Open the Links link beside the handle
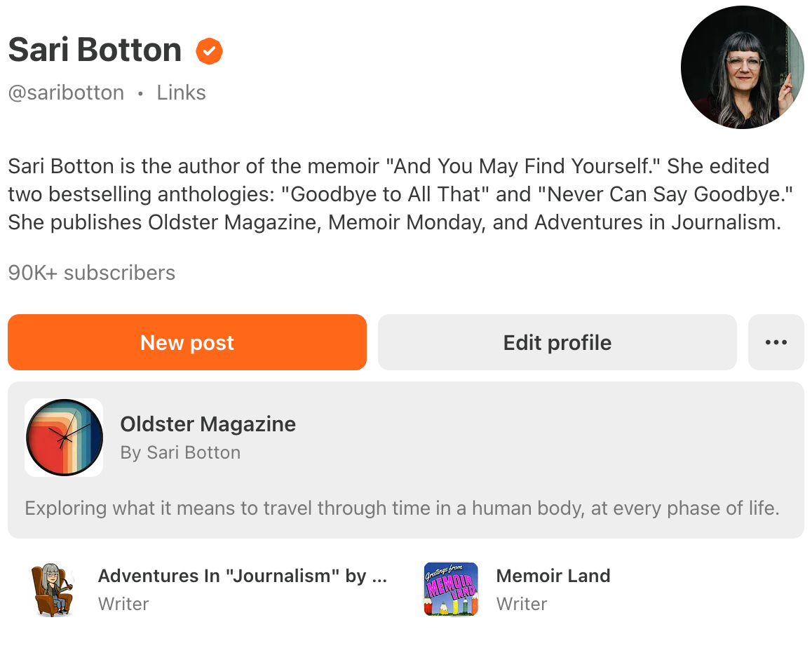The height and width of the screenshot is (655, 812). tap(181, 93)
